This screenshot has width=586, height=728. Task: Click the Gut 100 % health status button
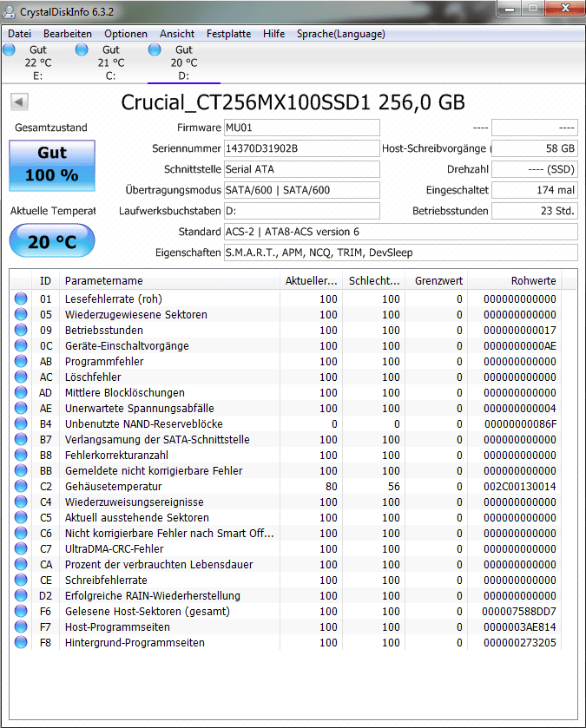click(52, 165)
